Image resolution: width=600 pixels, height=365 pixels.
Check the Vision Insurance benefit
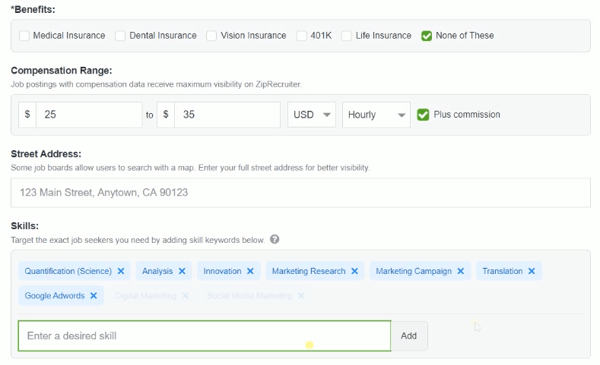[x=211, y=36]
